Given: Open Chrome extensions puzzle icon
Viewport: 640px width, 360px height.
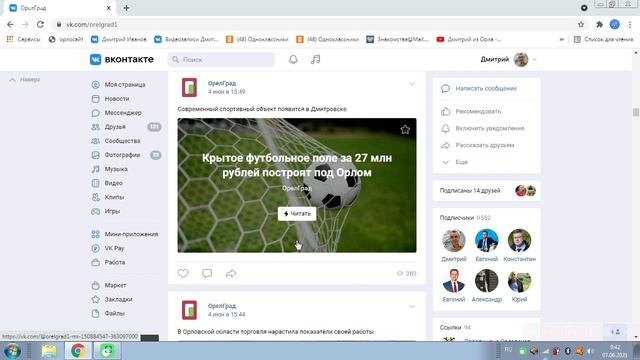Looking at the screenshot, I should (599, 24).
